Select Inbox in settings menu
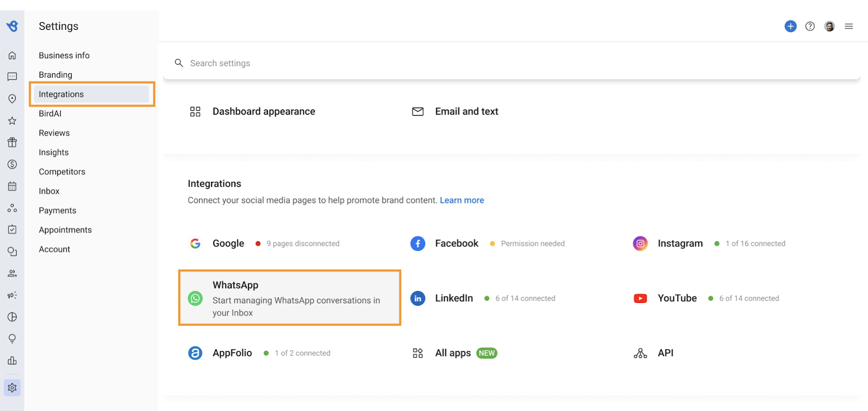Viewport: 868px width, 411px height. [x=49, y=191]
